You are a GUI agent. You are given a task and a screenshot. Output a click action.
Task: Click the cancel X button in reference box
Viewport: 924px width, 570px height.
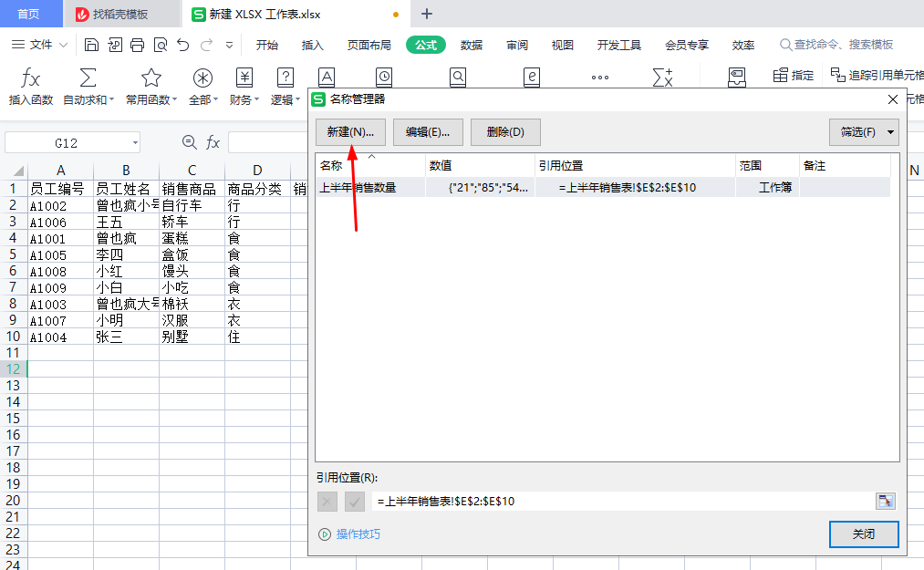(x=327, y=502)
